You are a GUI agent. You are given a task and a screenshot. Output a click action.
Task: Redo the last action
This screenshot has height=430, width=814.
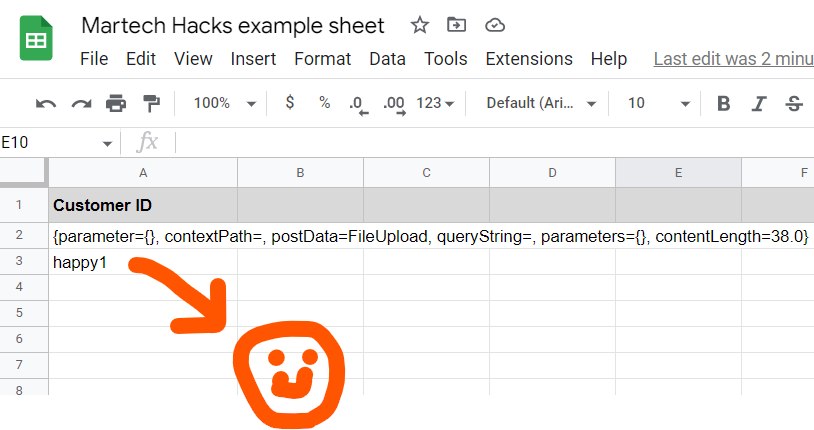(81, 103)
